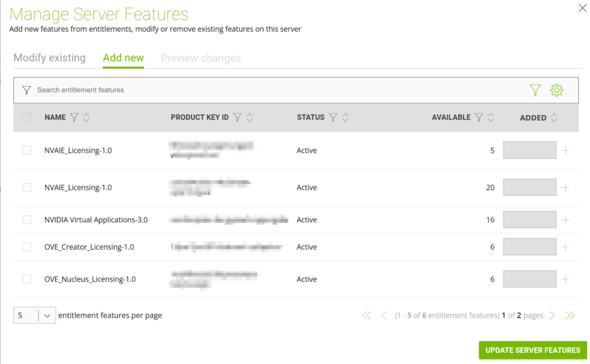Filter by the AVAILABLE column

[479, 117]
